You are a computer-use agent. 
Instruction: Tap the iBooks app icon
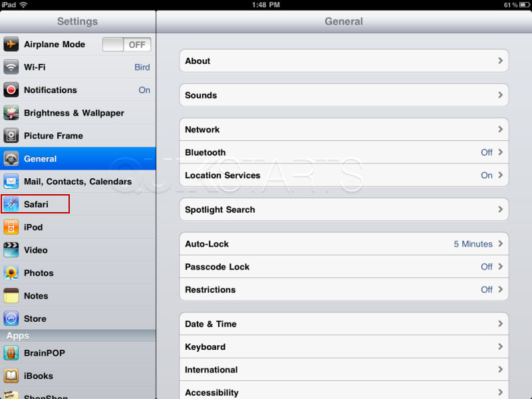(x=11, y=376)
